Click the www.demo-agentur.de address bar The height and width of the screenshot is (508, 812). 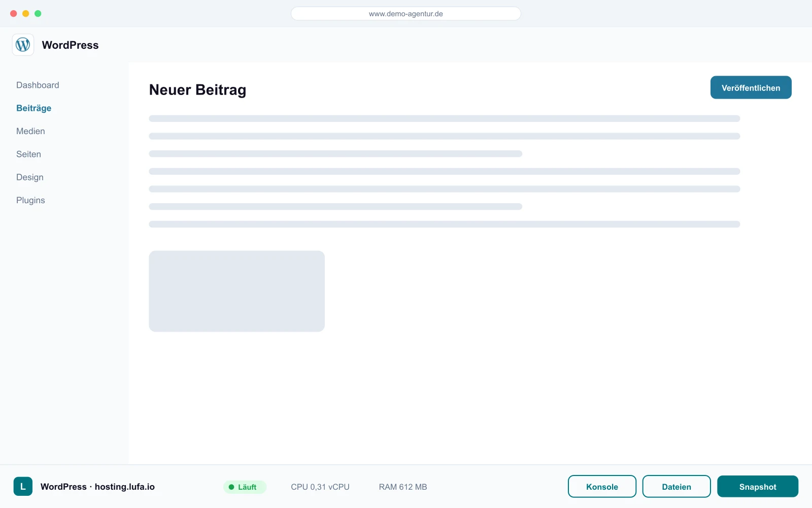coord(406,14)
